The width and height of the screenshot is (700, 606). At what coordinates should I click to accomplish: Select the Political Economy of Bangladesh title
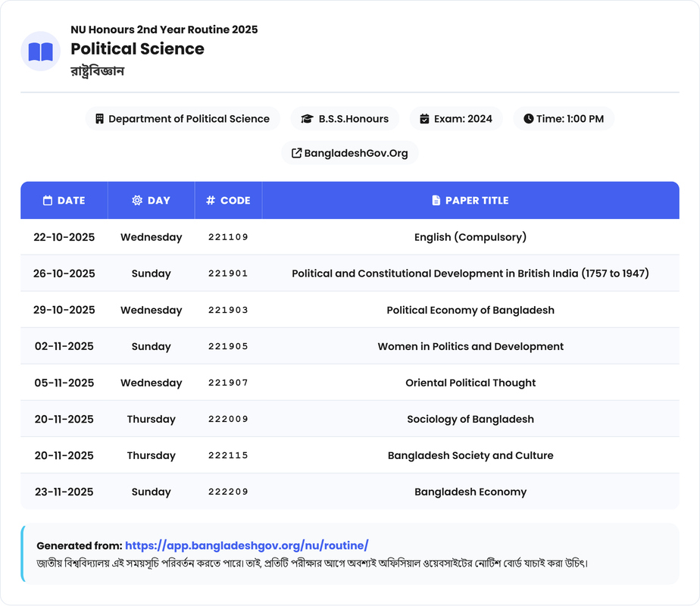(x=470, y=310)
